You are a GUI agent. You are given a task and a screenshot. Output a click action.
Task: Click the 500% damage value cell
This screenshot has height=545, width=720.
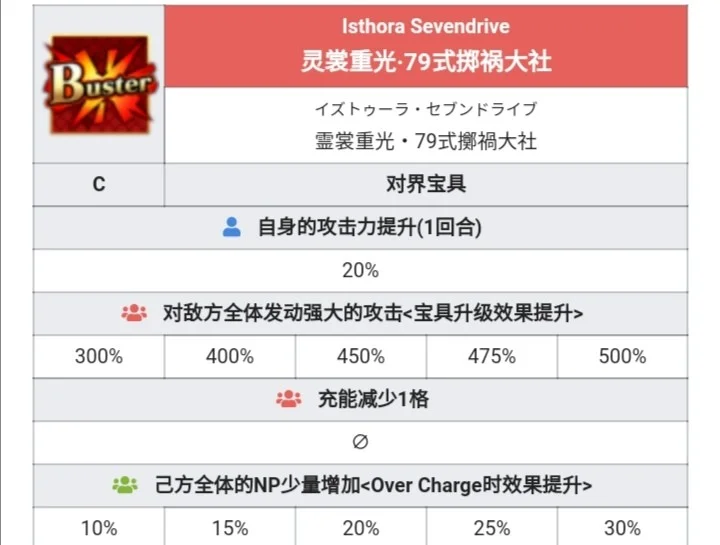pyautogui.click(x=623, y=357)
